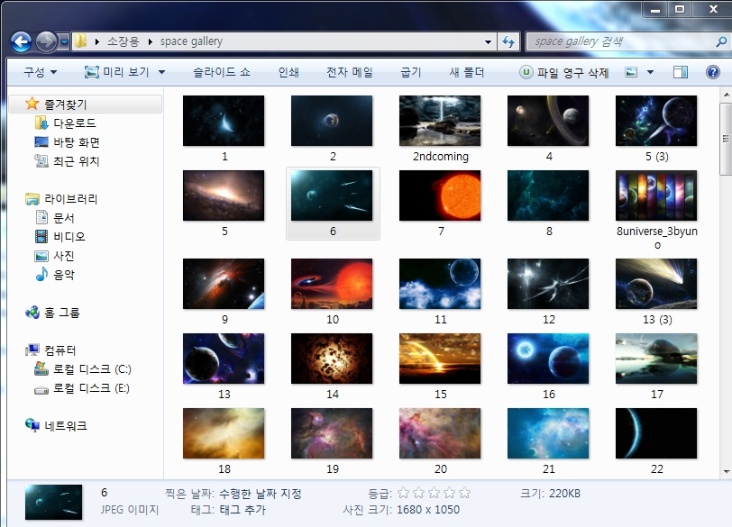
Task: Click the vertical scrollbar of file list
Action: pos(725,300)
